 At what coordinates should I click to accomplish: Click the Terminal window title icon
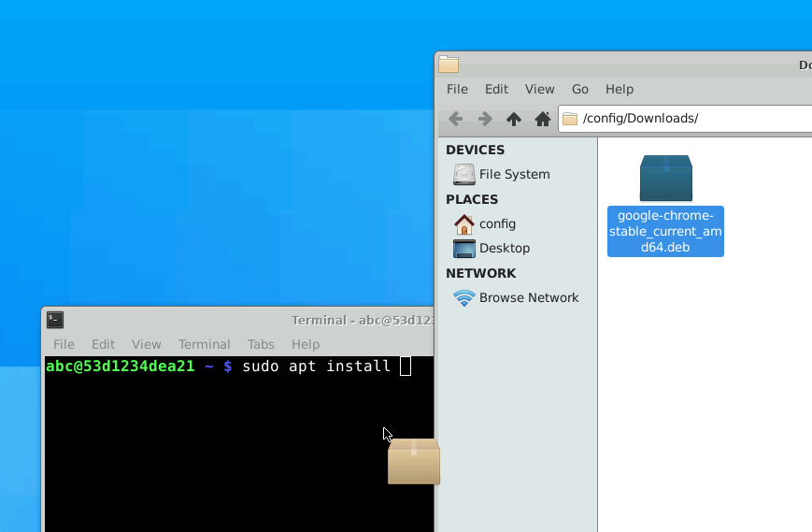[x=55, y=320]
